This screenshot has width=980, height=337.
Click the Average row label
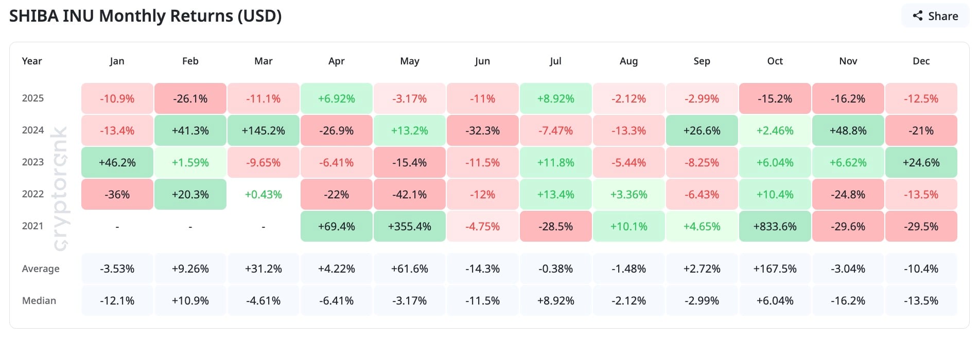click(41, 268)
